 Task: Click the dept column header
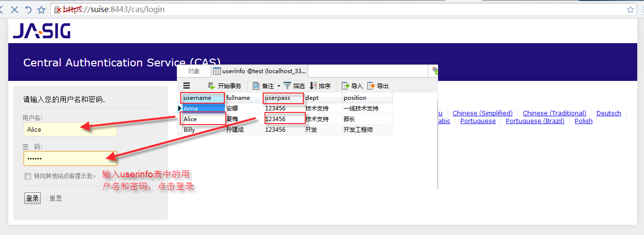(x=323, y=98)
